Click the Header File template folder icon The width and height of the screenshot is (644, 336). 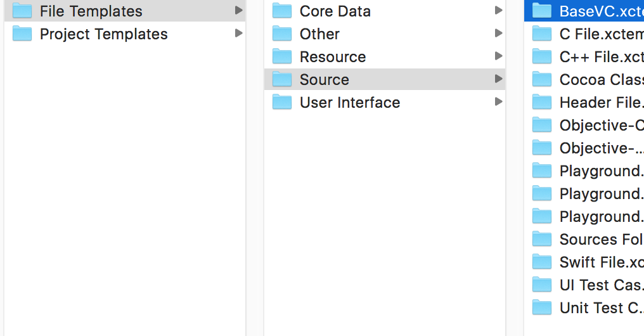click(x=542, y=102)
